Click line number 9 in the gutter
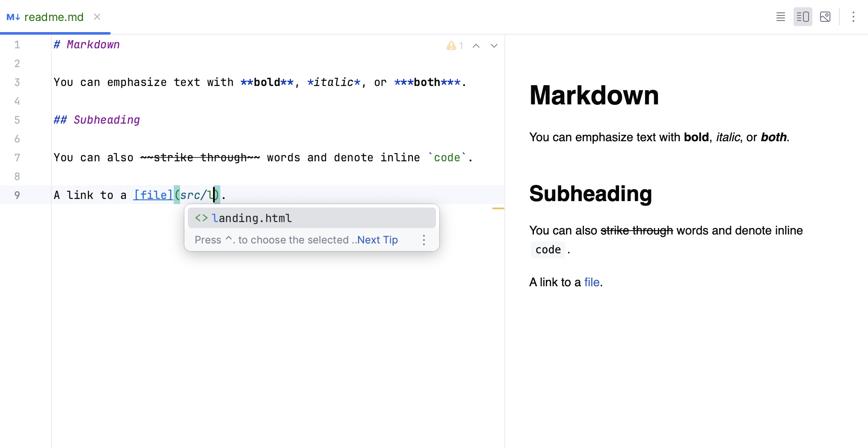 [17, 195]
